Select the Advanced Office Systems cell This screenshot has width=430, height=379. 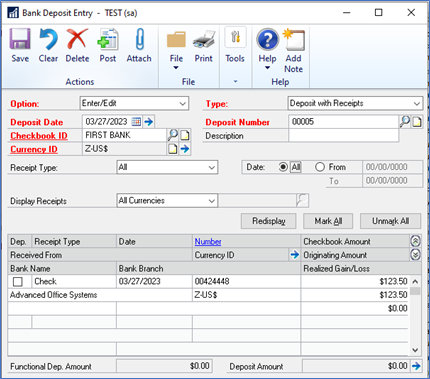click(100, 295)
